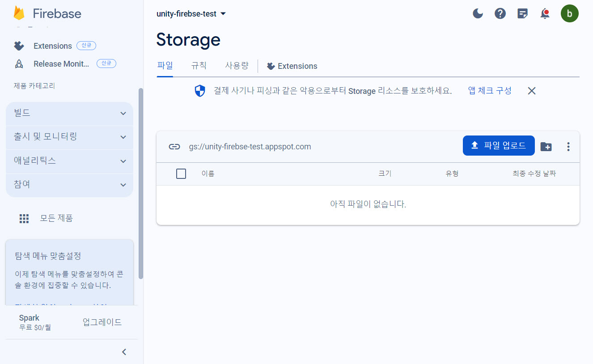Click the shield icon in the banner
This screenshot has width=593, height=364.
tap(200, 91)
